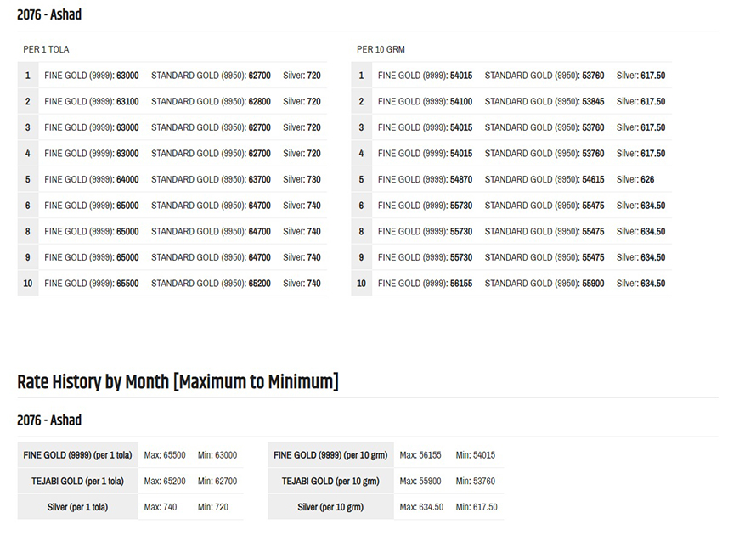Click the 'PER 10 GRM' table header
The image size is (756, 535).
381,49
